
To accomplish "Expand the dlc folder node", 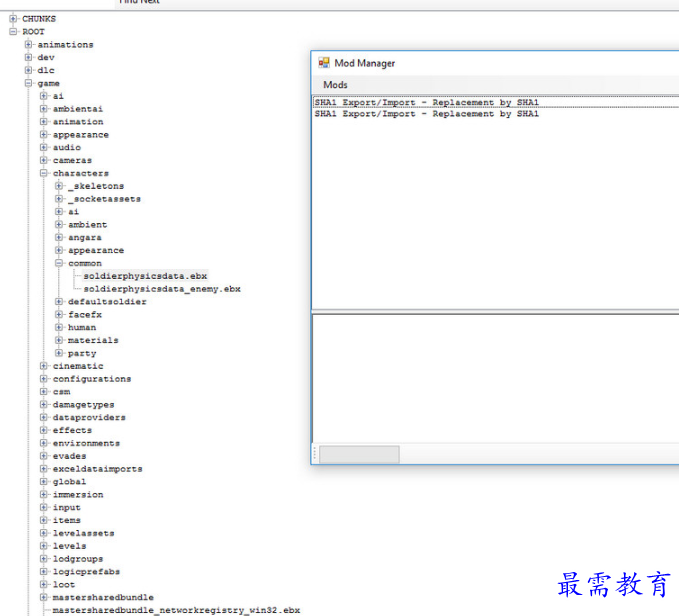I will (28, 70).
